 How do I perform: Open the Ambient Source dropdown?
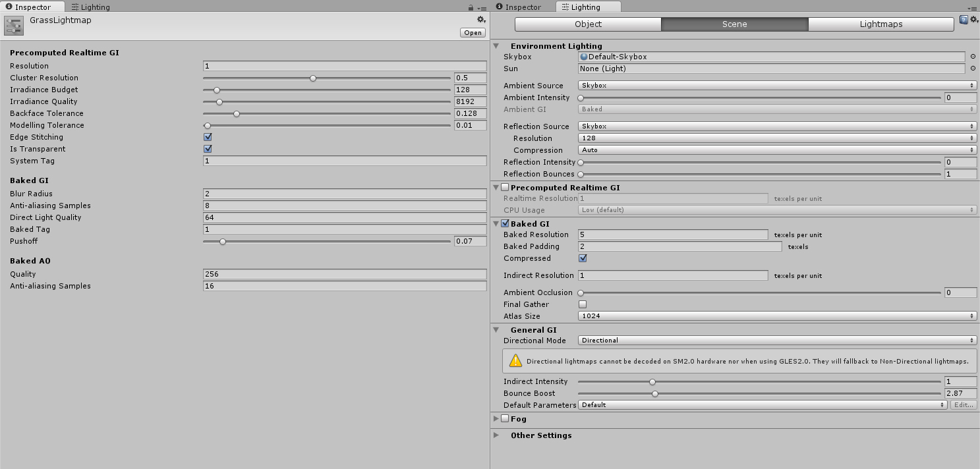(777, 86)
